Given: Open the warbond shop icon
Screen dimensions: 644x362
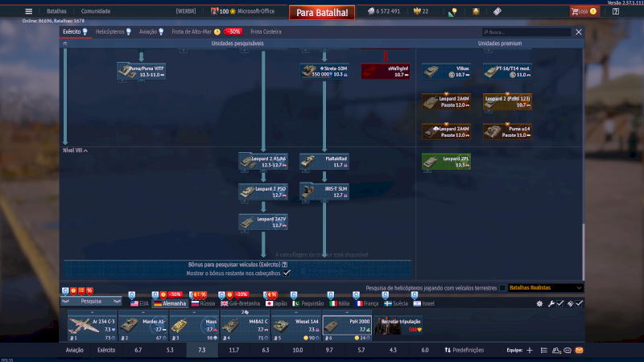Looking at the screenshot, I should 476,11.
